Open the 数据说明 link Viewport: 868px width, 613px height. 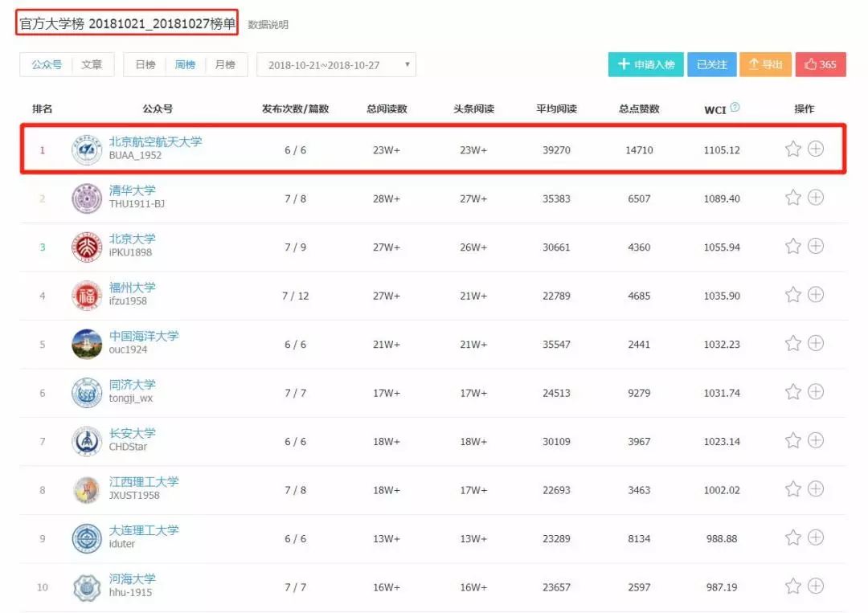[268, 25]
